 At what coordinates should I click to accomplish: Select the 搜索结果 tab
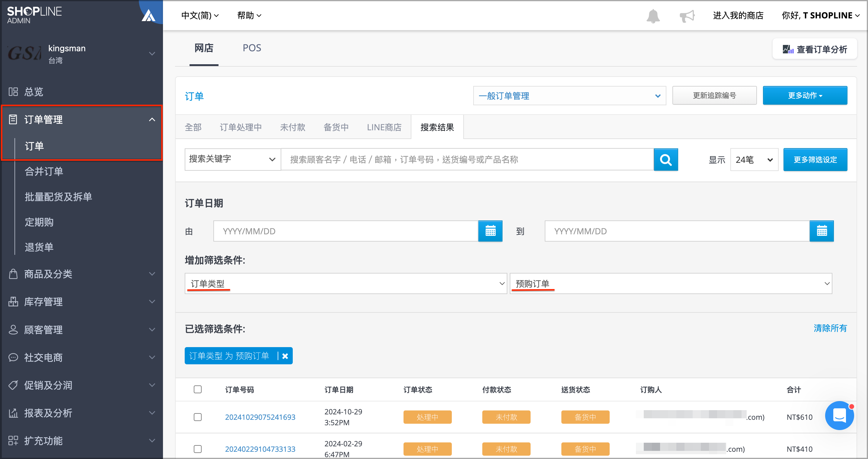(x=437, y=127)
